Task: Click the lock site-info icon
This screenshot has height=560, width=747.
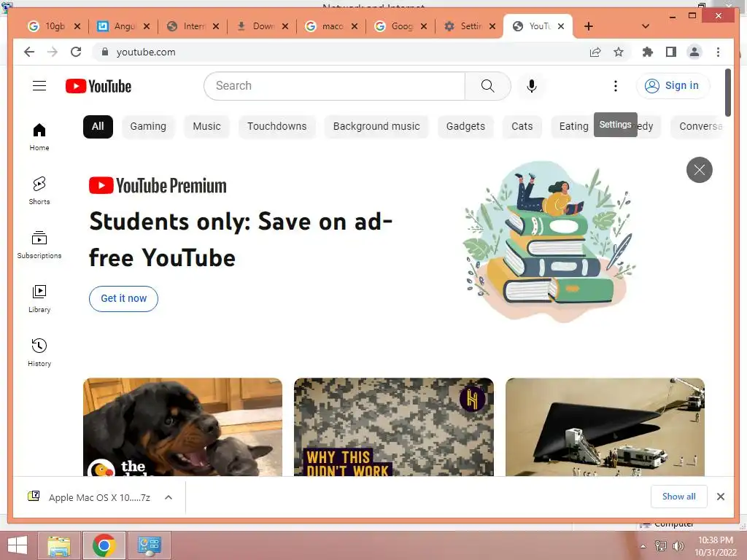Action: pyautogui.click(x=105, y=52)
